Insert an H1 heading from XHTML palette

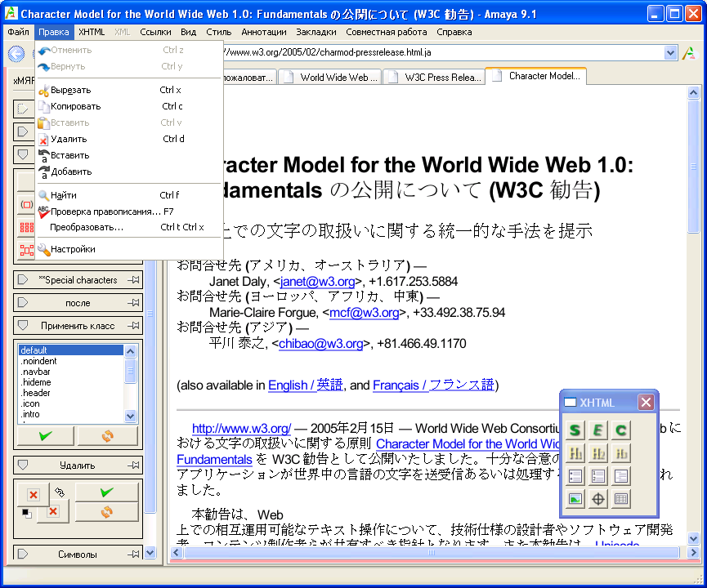click(575, 452)
